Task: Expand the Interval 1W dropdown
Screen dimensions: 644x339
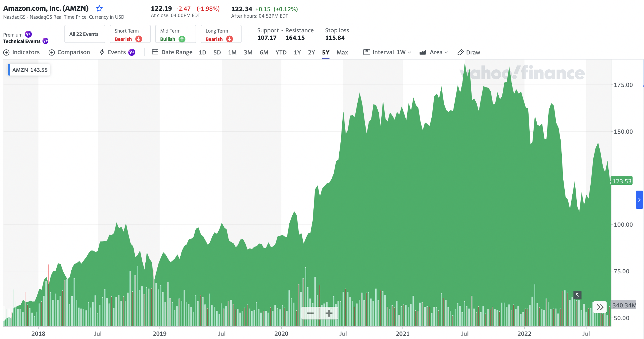Action: [387, 52]
